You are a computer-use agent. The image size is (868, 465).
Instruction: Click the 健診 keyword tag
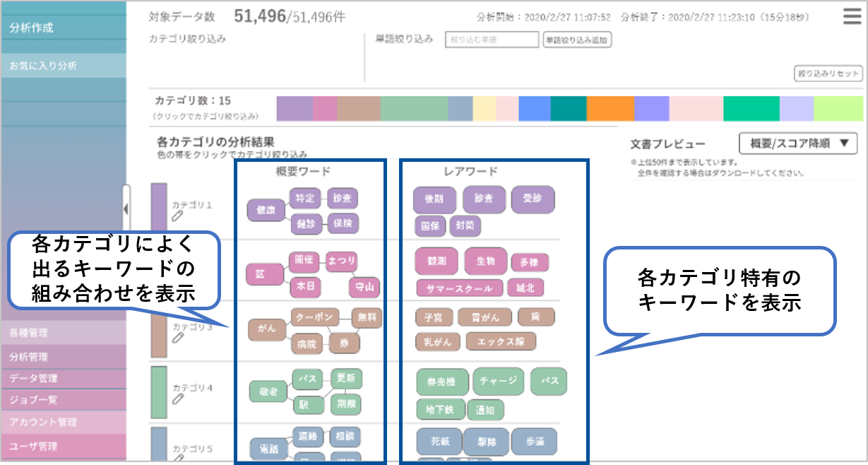pos(305,223)
